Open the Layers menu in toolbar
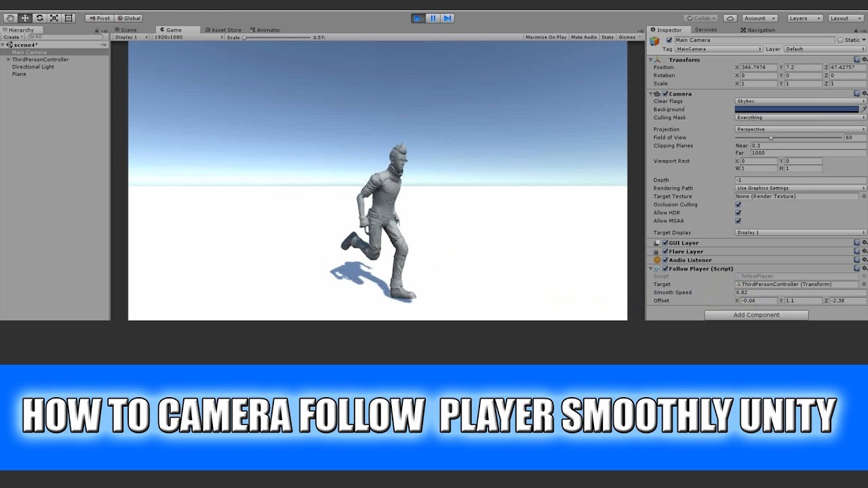Image resolution: width=868 pixels, height=488 pixels. [805, 18]
